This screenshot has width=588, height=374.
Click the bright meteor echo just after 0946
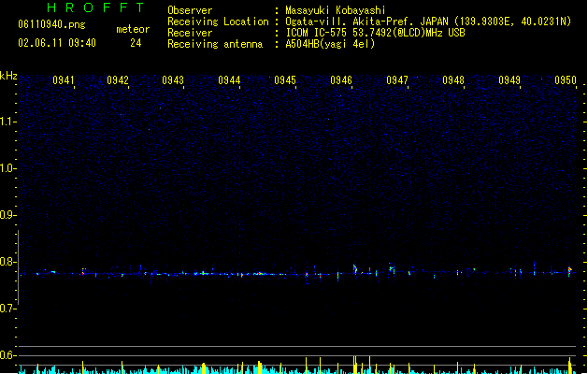click(355, 269)
